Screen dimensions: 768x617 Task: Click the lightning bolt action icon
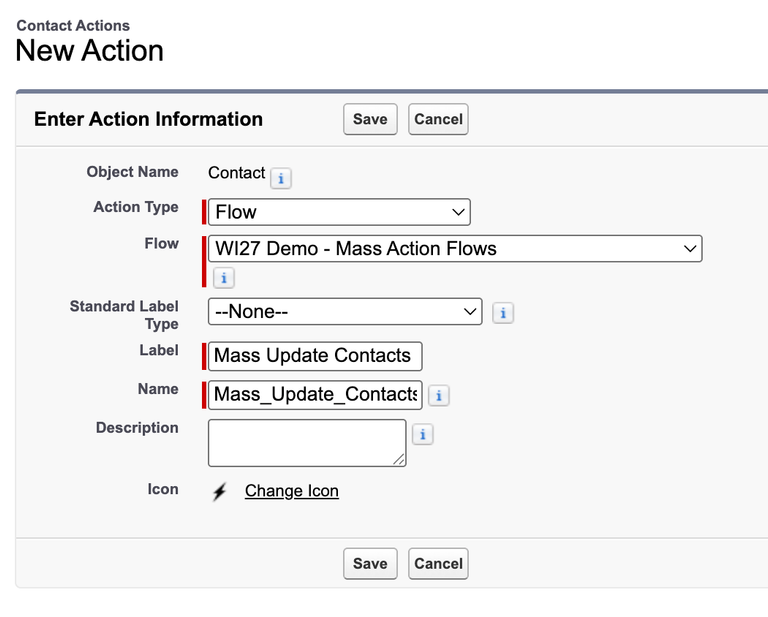220,491
